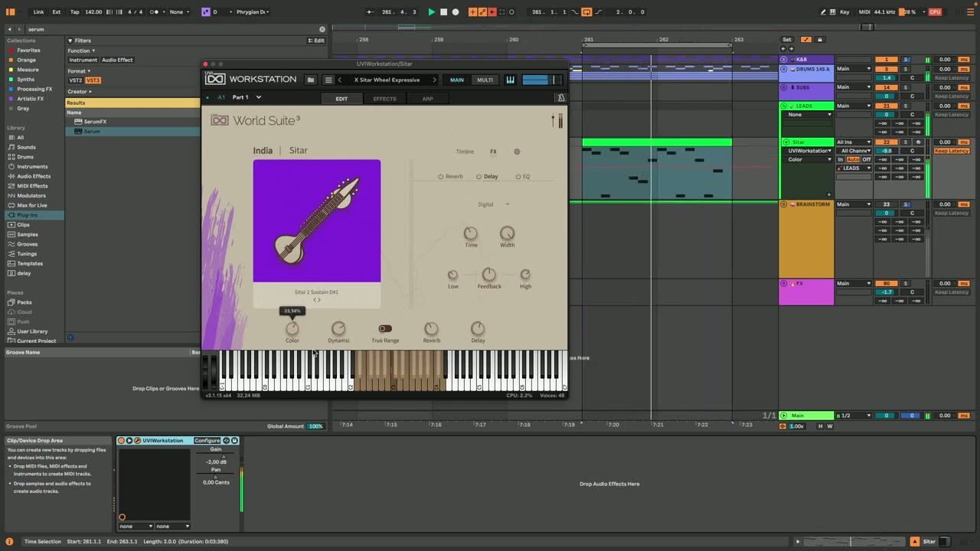Toggle the VST3 format filter
The height and width of the screenshot is (551, 980).
pyautogui.click(x=93, y=80)
